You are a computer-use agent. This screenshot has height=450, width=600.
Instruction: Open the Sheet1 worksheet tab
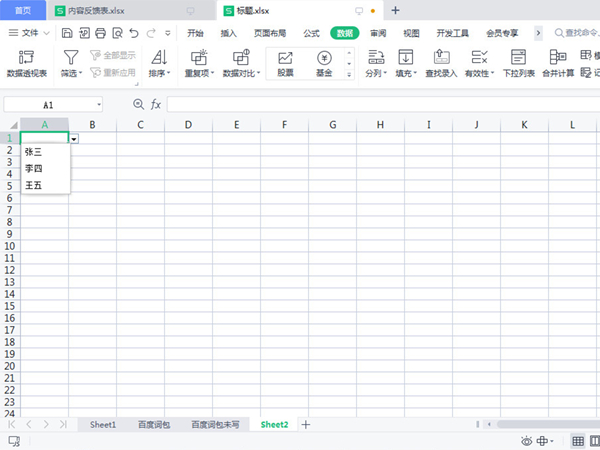click(103, 425)
